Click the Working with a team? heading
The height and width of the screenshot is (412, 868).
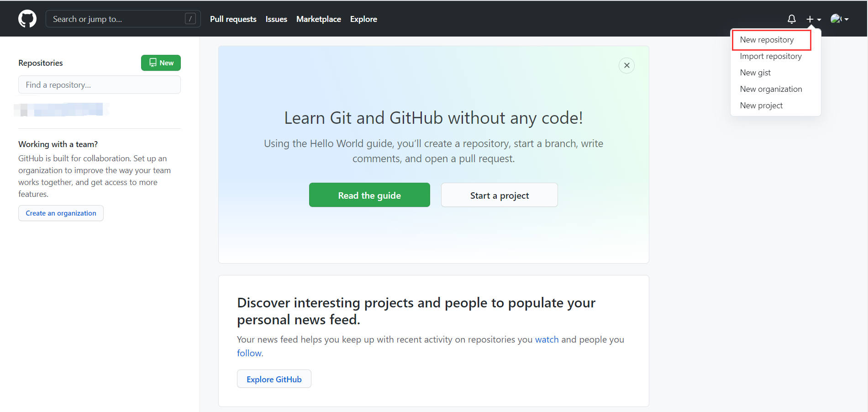58,144
